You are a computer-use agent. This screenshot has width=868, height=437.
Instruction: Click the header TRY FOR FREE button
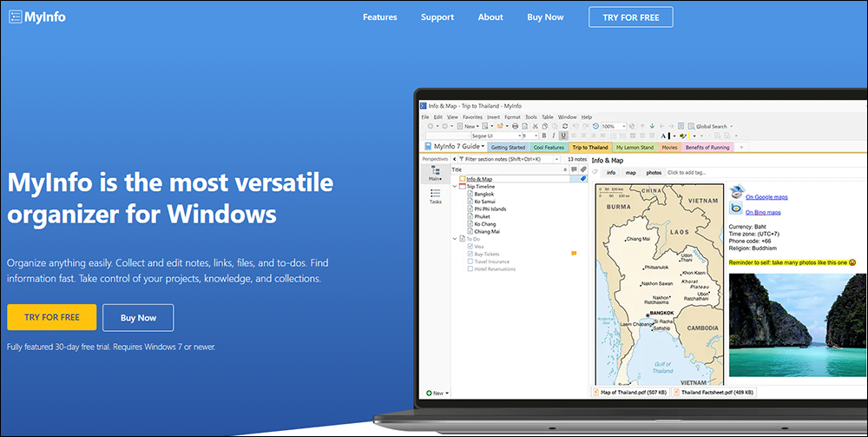pyautogui.click(x=631, y=17)
